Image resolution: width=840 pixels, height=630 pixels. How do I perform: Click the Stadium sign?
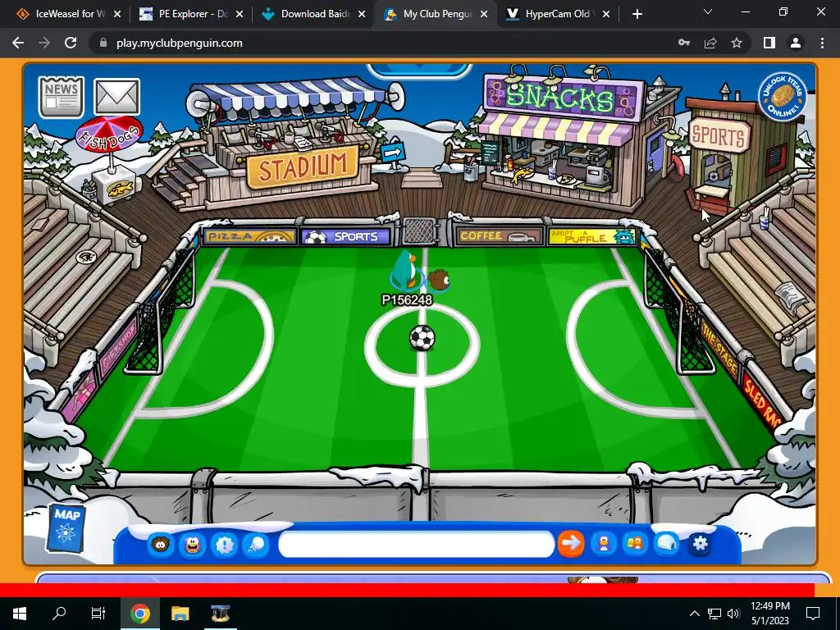point(303,166)
